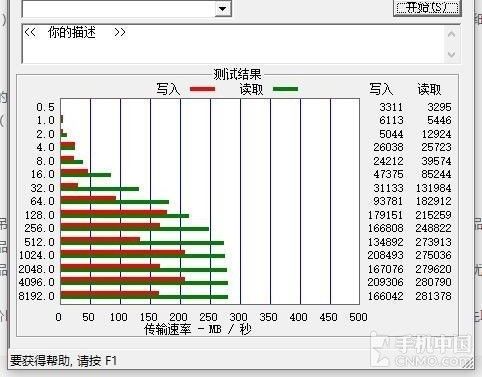482x377 pixels.
Task: Click write value 6113
Action: (x=391, y=120)
